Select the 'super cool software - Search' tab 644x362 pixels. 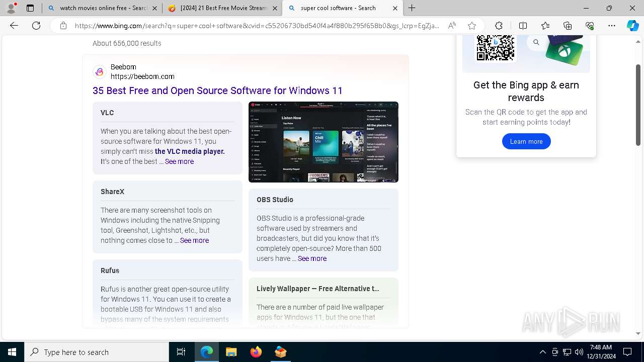342,8
